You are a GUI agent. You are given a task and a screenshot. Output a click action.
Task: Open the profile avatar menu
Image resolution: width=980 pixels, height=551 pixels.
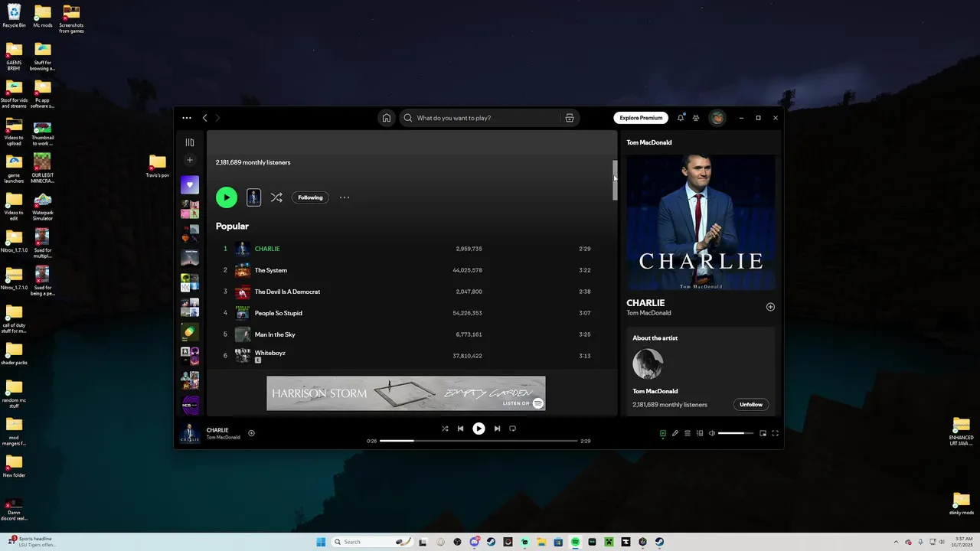pyautogui.click(x=717, y=118)
